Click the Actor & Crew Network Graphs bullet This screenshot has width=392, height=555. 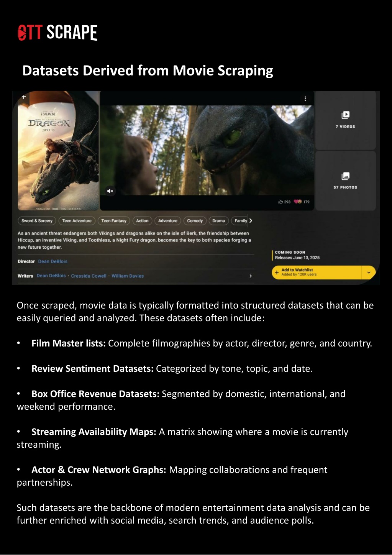172,476
